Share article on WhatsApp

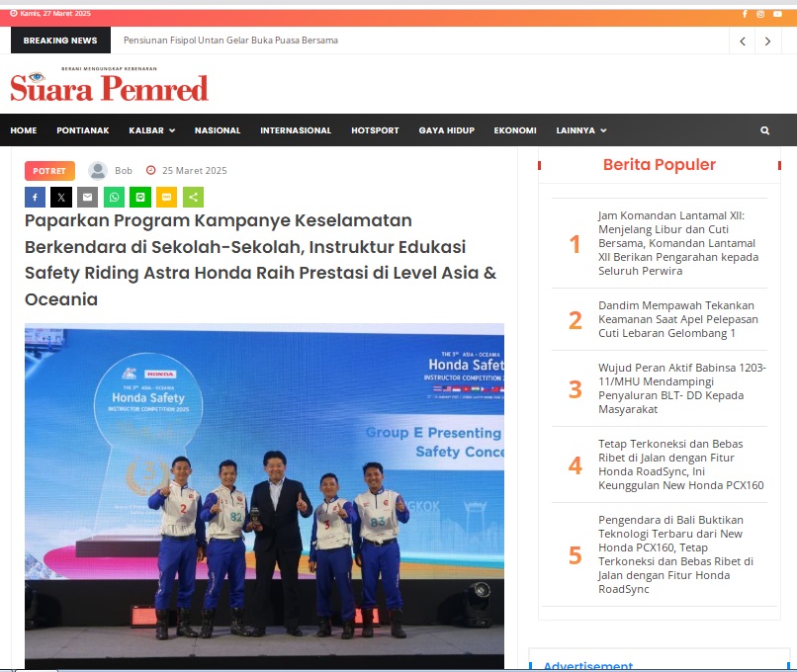(x=114, y=197)
